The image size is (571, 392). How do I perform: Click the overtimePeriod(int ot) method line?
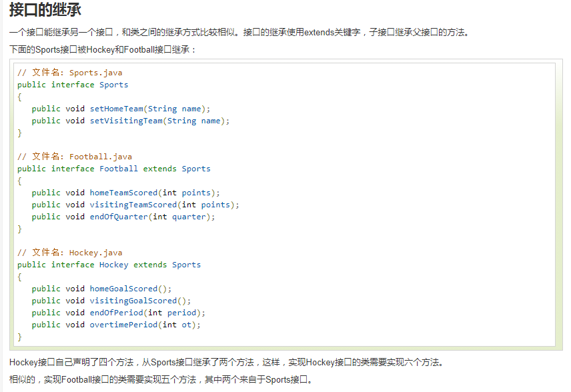pyautogui.click(x=116, y=325)
